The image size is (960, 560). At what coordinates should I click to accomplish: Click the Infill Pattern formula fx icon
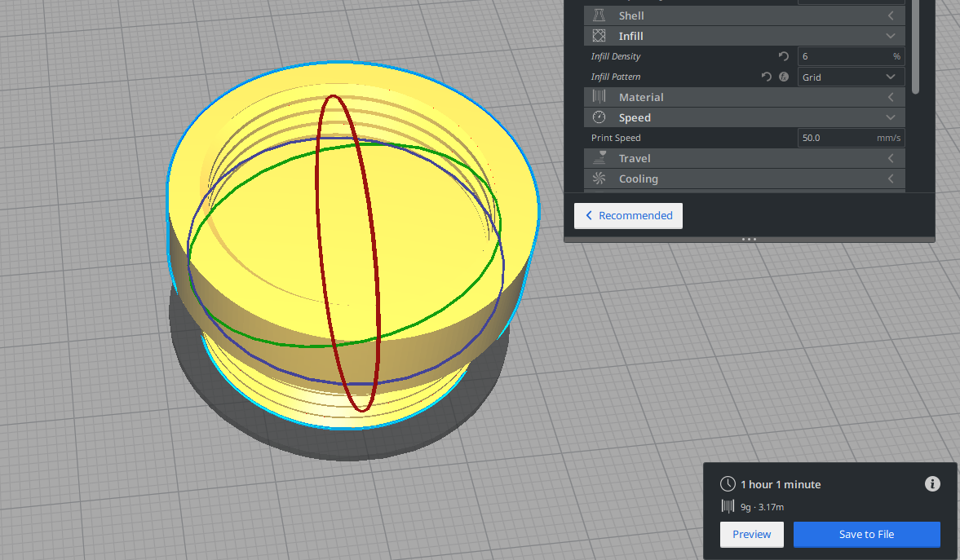pyautogui.click(x=784, y=77)
